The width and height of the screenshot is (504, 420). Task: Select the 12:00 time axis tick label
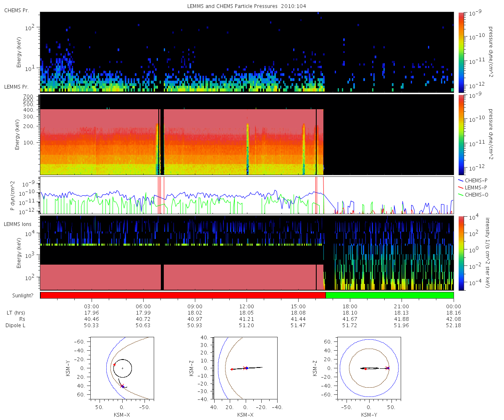[x=247, y=307]
